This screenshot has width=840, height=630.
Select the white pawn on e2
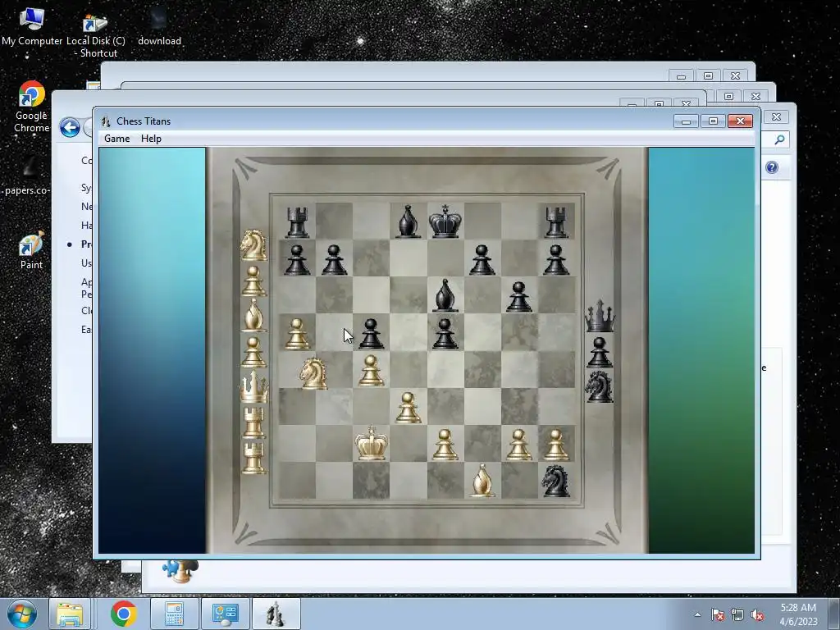click(445, 445)
